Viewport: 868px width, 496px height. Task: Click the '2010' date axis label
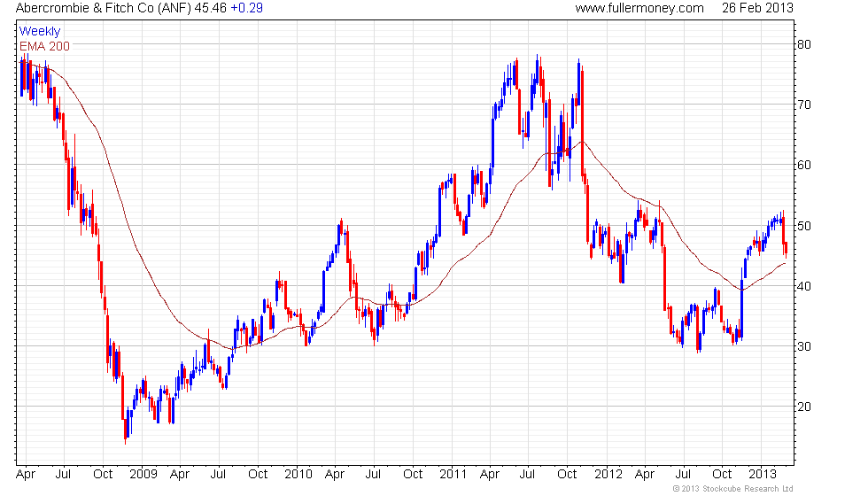(x=298, y=475)
